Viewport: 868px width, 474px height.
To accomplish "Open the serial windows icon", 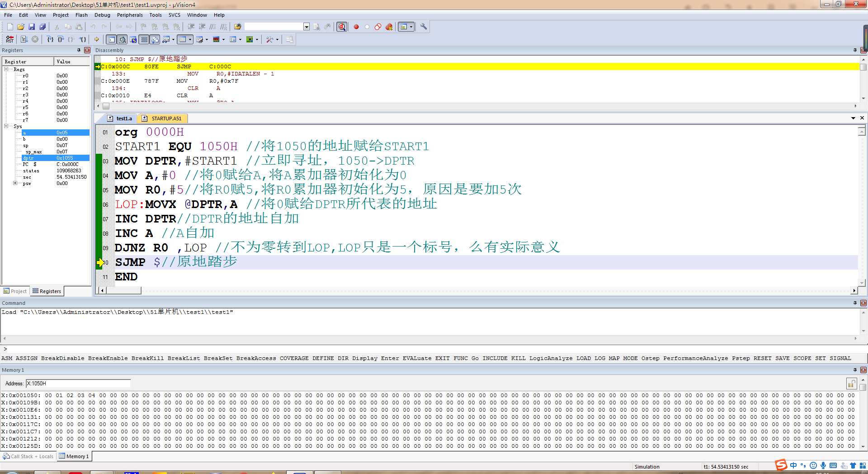I will [199, 39].
